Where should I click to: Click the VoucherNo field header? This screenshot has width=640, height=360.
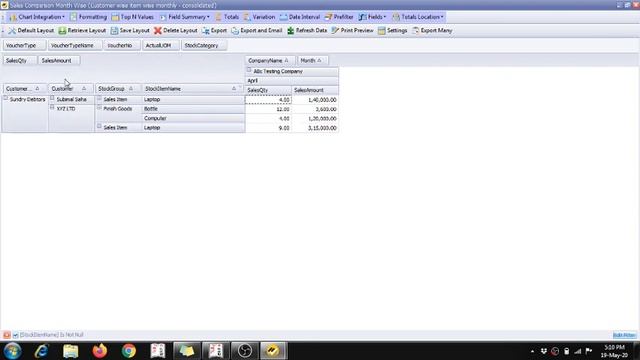pos(122,46)
